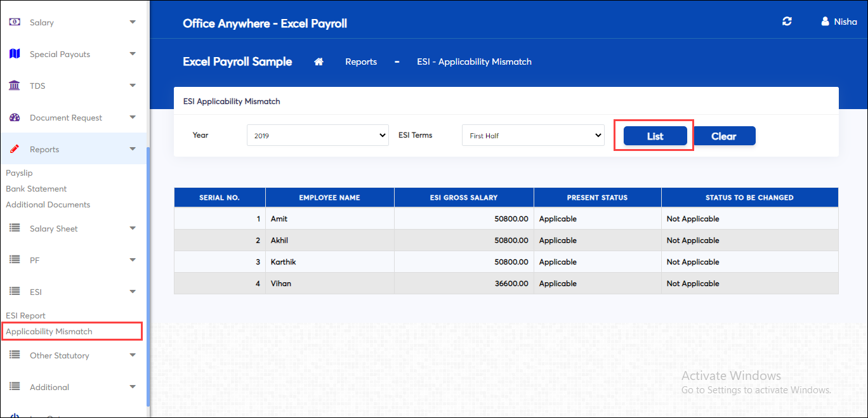Click the user profile icon beside Nisha
Screen dimensions: 868x418
pyautogui.click(x=825, y=22)
